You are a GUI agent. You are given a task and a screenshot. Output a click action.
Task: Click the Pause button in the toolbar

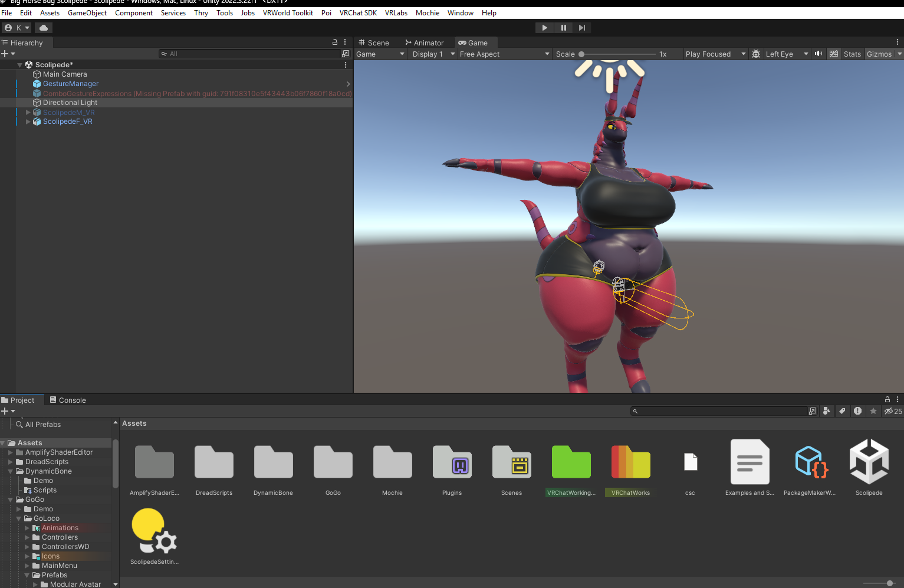tap(563, 28)
